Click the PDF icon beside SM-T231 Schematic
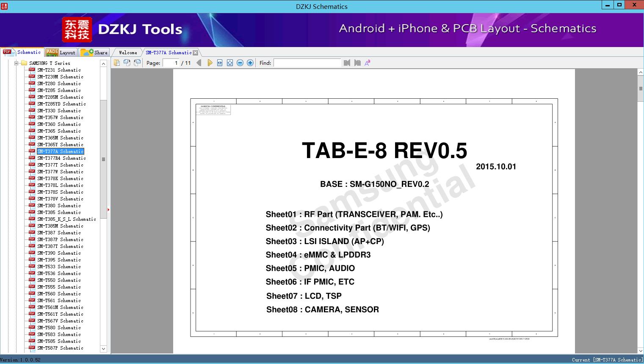This screenshot has width=644, height=364. [32, 70]
